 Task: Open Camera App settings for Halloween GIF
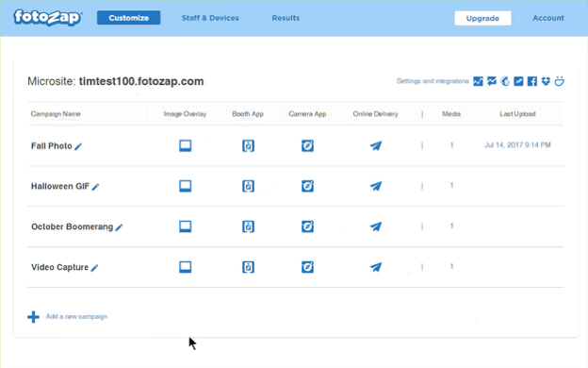(x=307, y=186)
